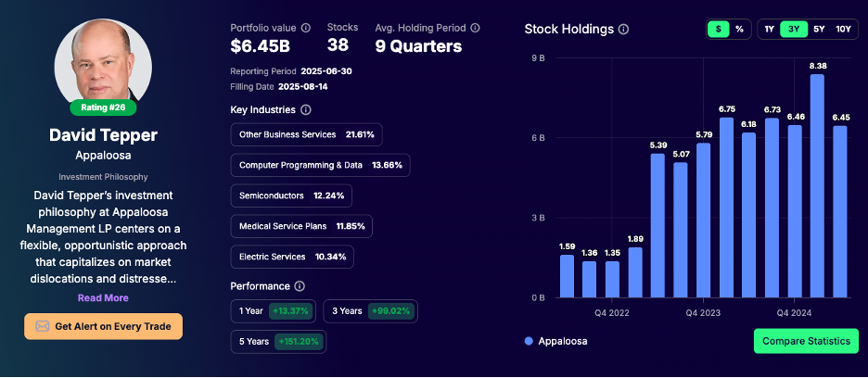Click the bar labeled 6.46
This screenshot has height=378, width=868.
coord(795,211)
